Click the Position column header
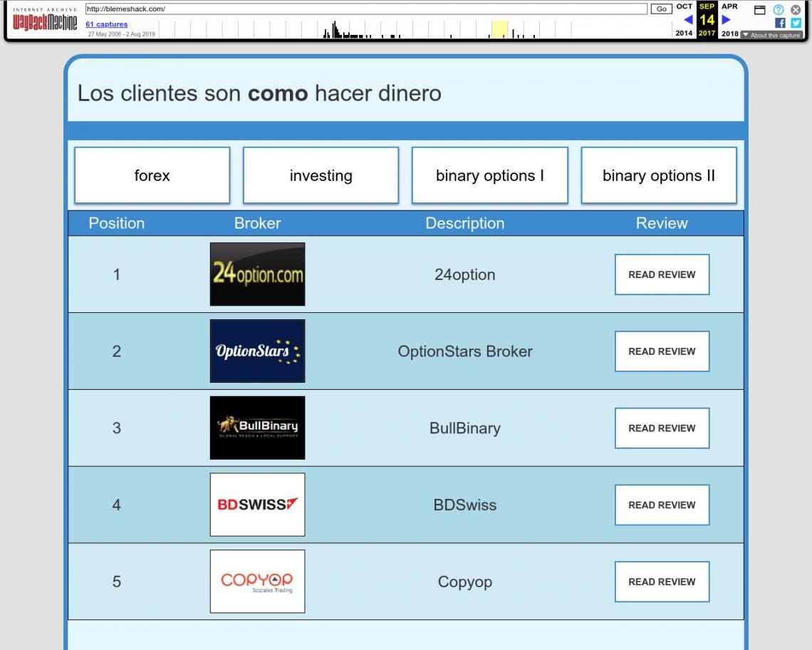The image size is (812, 650). tap(117, 223)
